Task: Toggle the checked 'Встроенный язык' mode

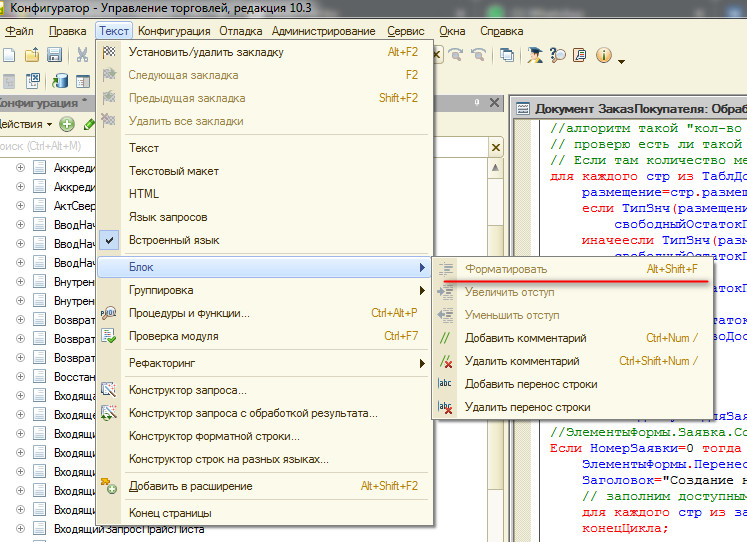Action: 173,240
